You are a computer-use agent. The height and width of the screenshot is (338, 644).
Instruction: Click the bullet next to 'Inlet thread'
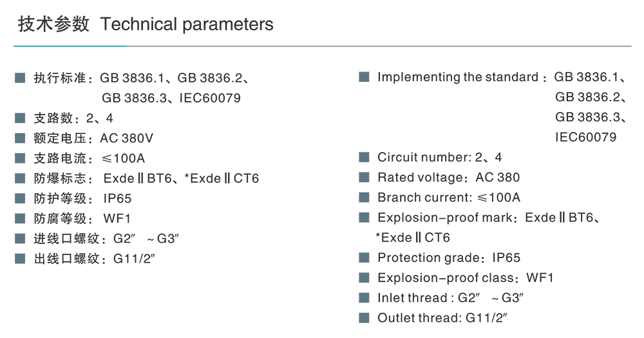coord(365,298)
